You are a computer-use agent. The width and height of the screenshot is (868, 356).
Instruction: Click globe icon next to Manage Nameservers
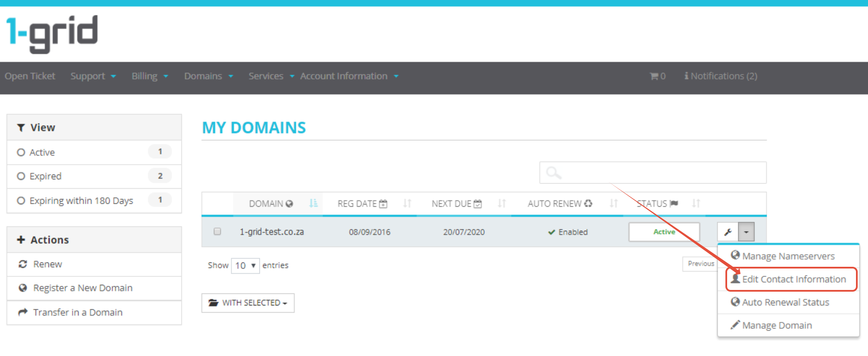pos(735,255)
